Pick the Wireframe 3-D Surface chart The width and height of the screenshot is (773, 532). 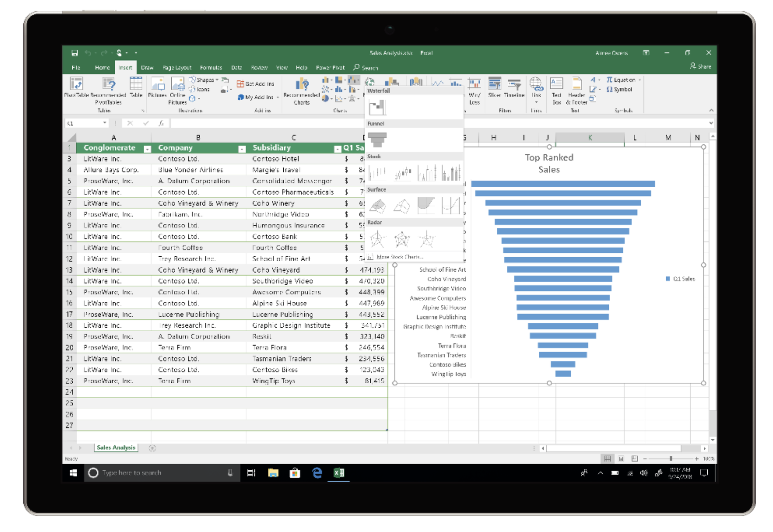click(403, 206)
